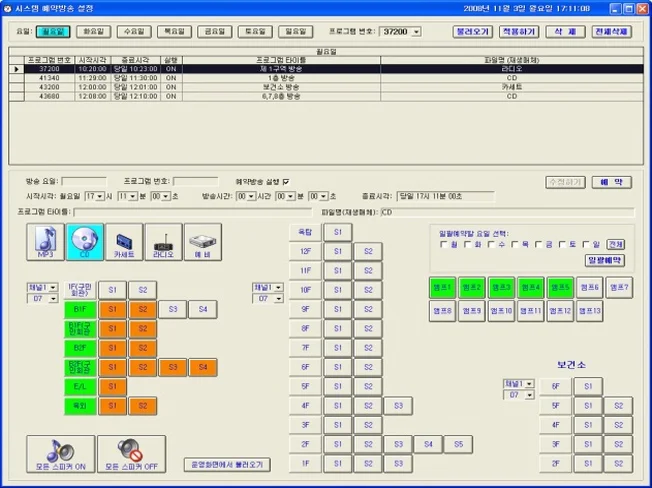Toggle the 옥탑 row S1 speaker
The width and height of the screenshot is (652, 488).
click(338, 232)
